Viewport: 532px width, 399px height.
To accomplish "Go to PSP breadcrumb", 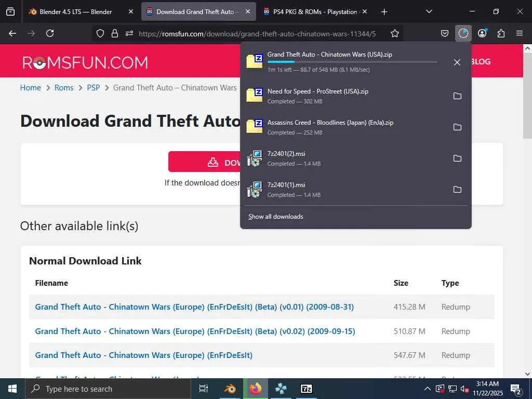I will point(94,88).
